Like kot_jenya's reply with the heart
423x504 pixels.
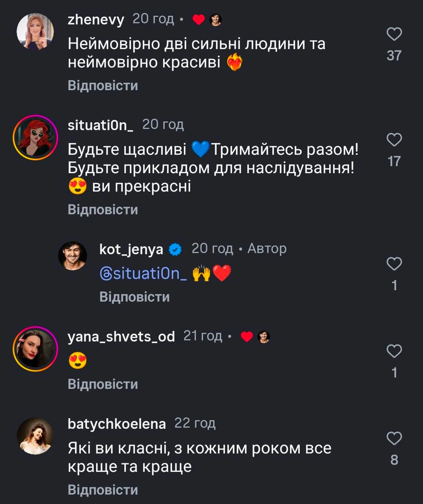point(394,264)
